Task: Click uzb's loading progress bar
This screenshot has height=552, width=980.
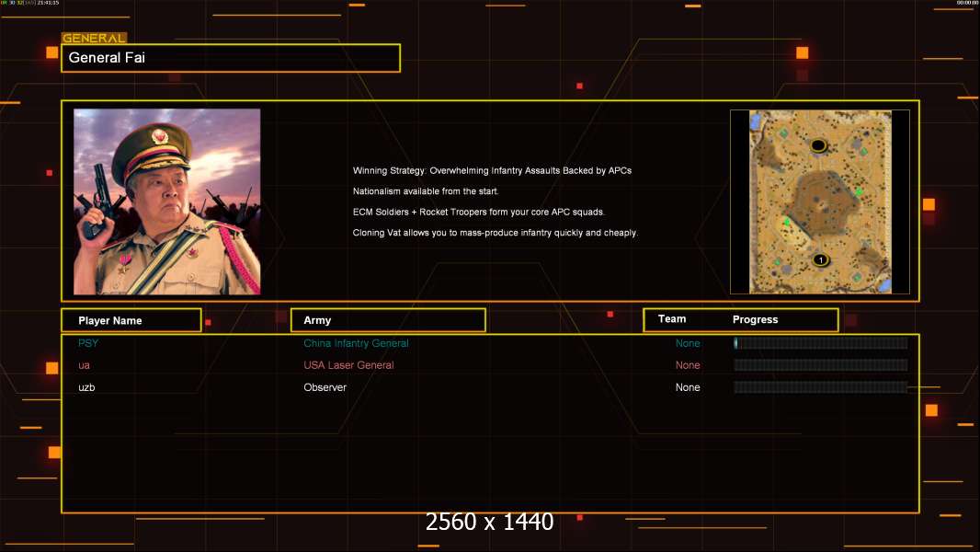Action: tap(821, 387)
